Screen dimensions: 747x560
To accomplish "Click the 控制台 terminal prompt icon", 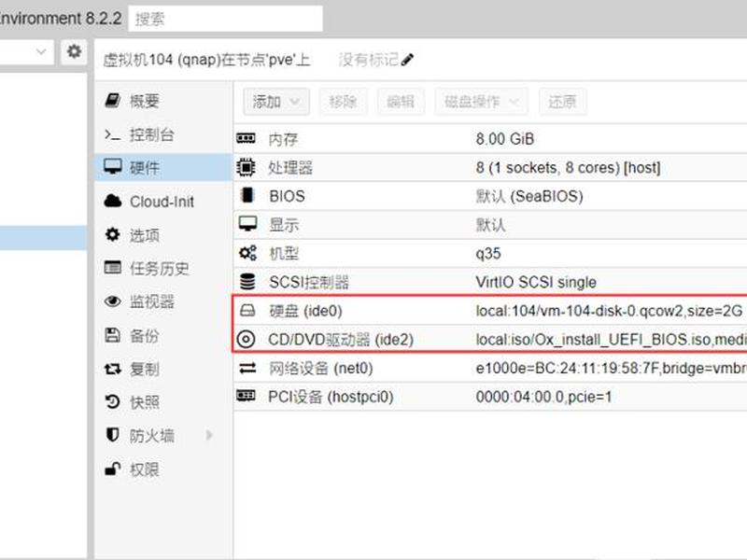I will click(112, 134).
